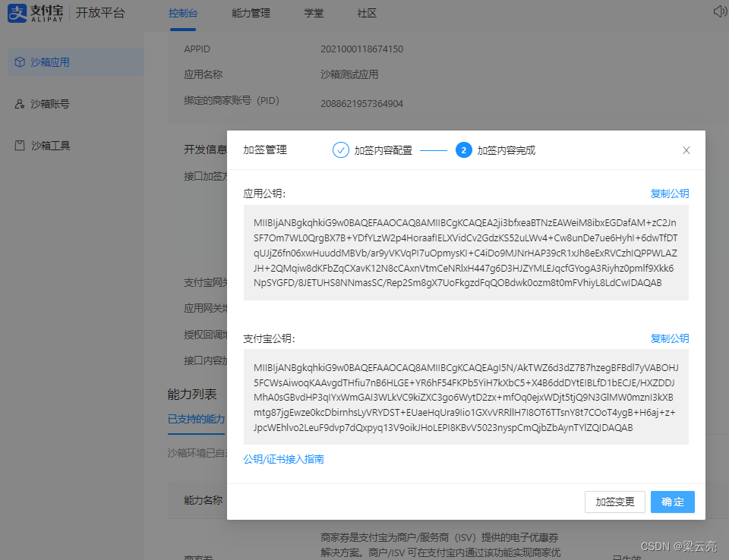Click the 绑定的商家账号 (PID) label
The height and width of the screenshot is (560, 729).
tap(232, 100)
